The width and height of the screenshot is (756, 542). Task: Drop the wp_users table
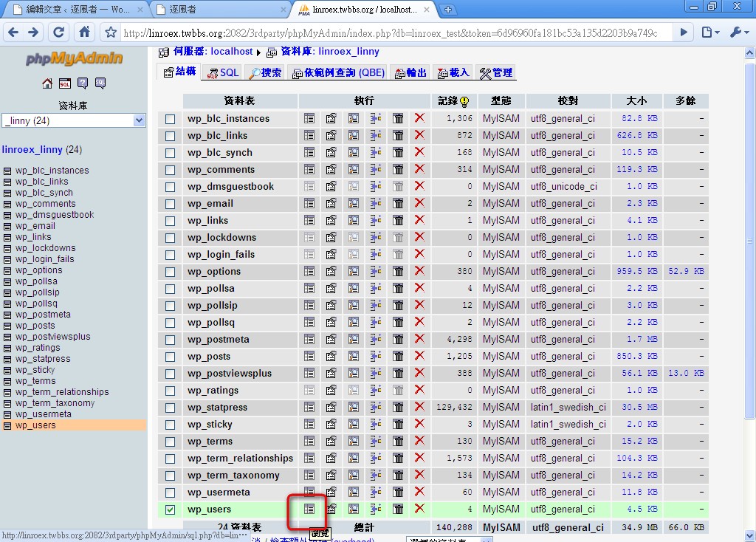point(419,509)
